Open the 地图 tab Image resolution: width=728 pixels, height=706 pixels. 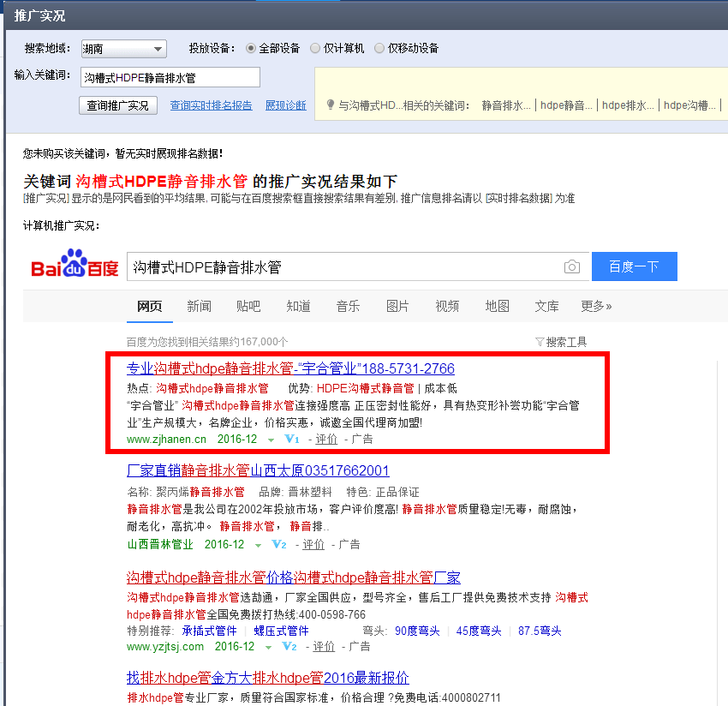click(498, 306)
